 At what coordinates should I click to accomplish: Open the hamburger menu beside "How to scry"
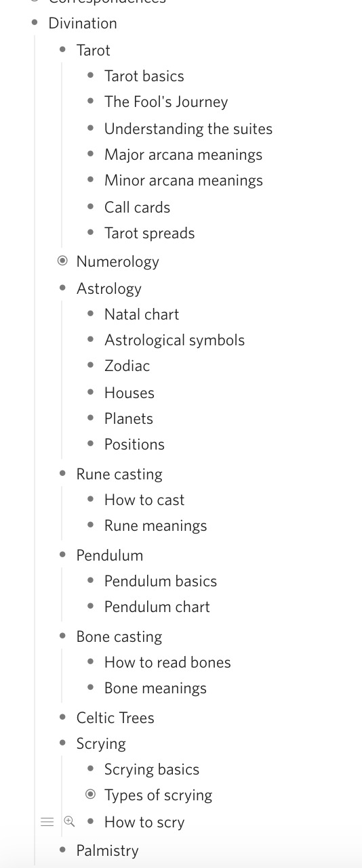pyautogui.click(x=47, y=822)
